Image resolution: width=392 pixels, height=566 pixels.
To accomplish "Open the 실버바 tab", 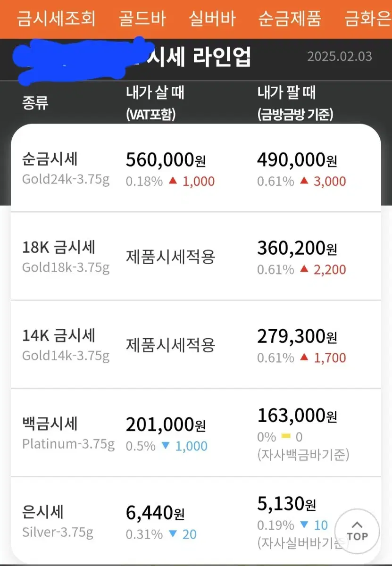I will (x=212, y=19).
